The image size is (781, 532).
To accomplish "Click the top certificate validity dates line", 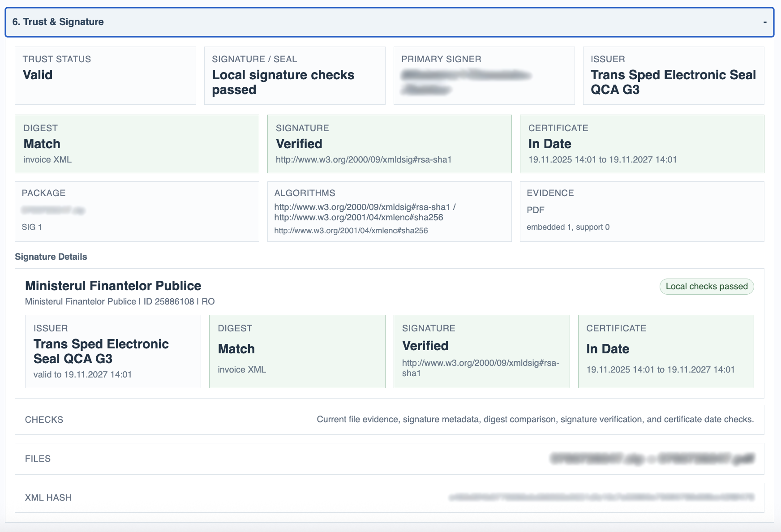I will [602, 159].
